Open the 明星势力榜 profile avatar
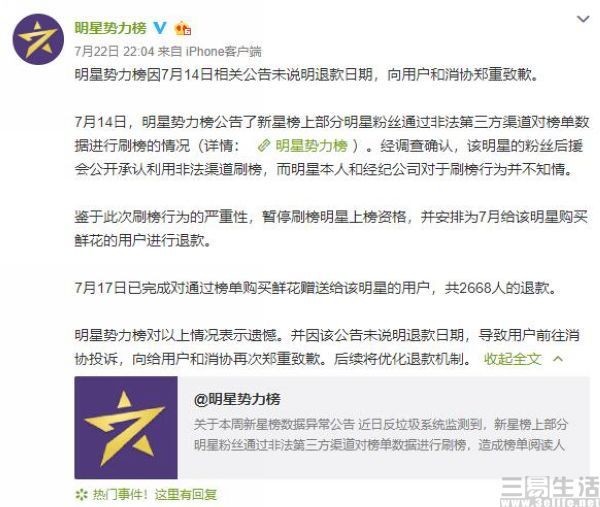 pos(38,39)
